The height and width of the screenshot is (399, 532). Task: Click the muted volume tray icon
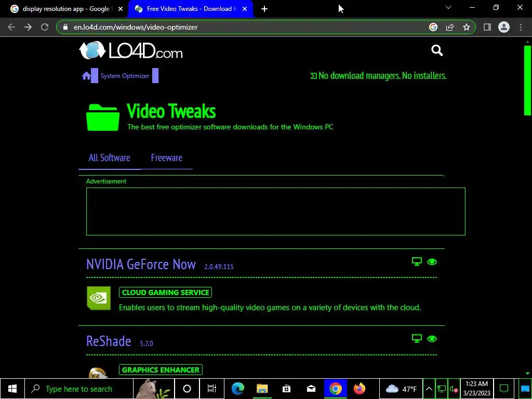[x=454, y=389]
